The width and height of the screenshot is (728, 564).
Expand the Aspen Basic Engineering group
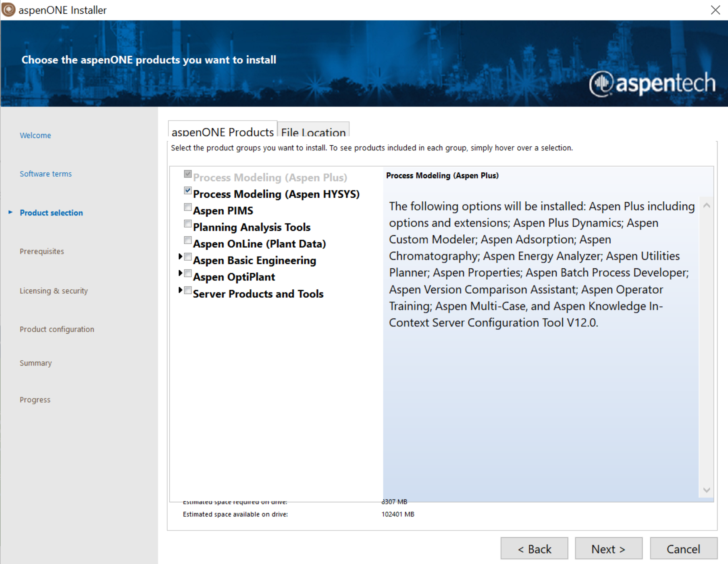click(x=180, y=257)
